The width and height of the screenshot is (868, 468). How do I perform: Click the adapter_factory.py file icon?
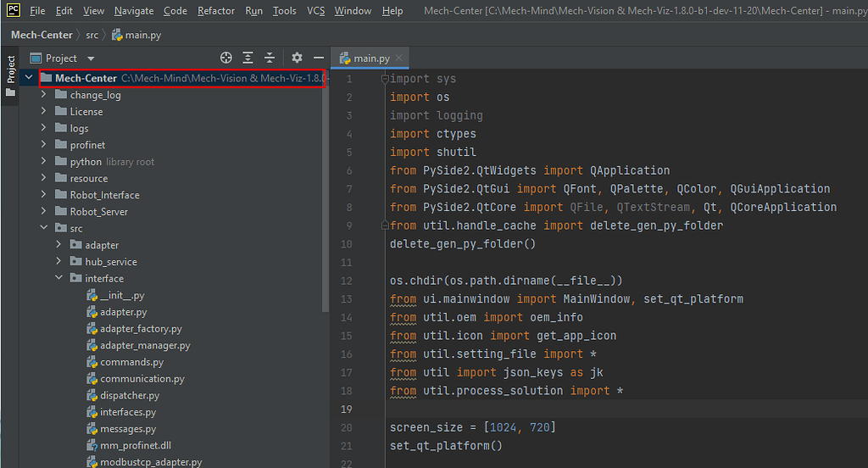click(x=92, y=328)
